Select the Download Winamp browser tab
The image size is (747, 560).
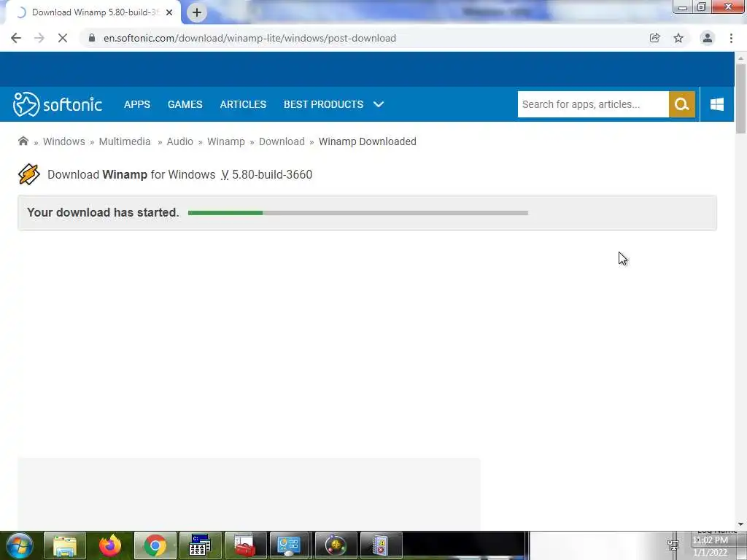coord(93,12)
